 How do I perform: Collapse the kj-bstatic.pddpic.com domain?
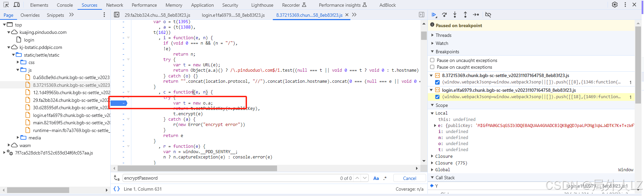pyautogui.click(x=9, y=47)
